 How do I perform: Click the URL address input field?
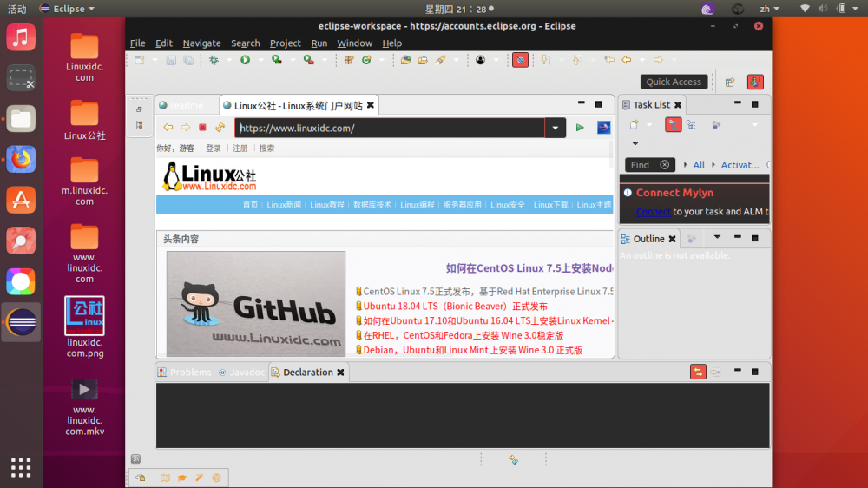[x=390, y=128]
